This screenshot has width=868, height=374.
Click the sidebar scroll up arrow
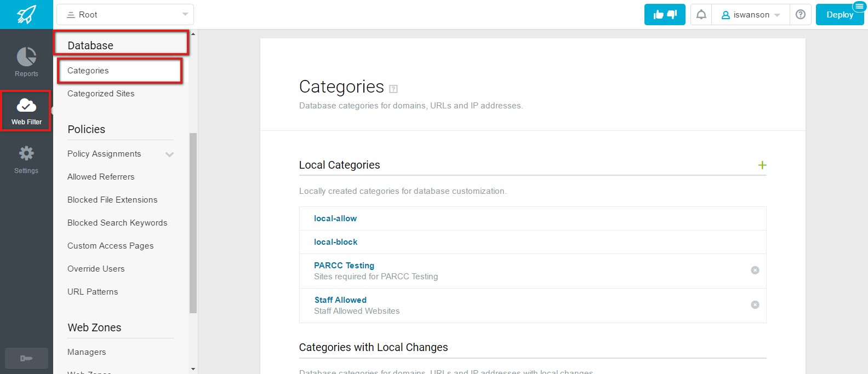[193, 34]
